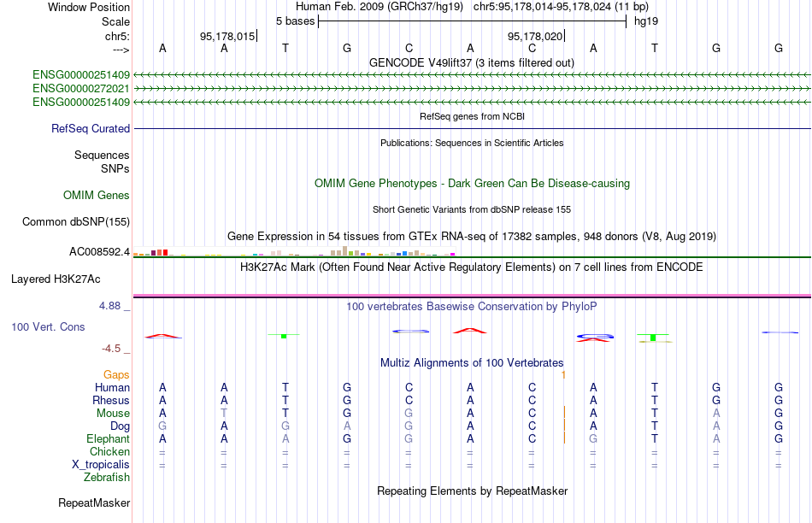Click the 5 bases scale bar
This screenshot has height=523, width=812.
click(x=472, y=21)
